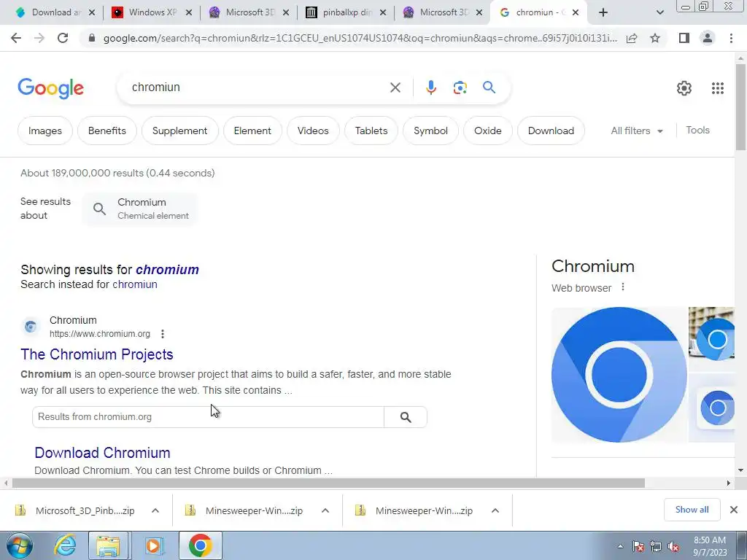Open the All filters dropdown

pyautogui.click(x=637, y=131)
